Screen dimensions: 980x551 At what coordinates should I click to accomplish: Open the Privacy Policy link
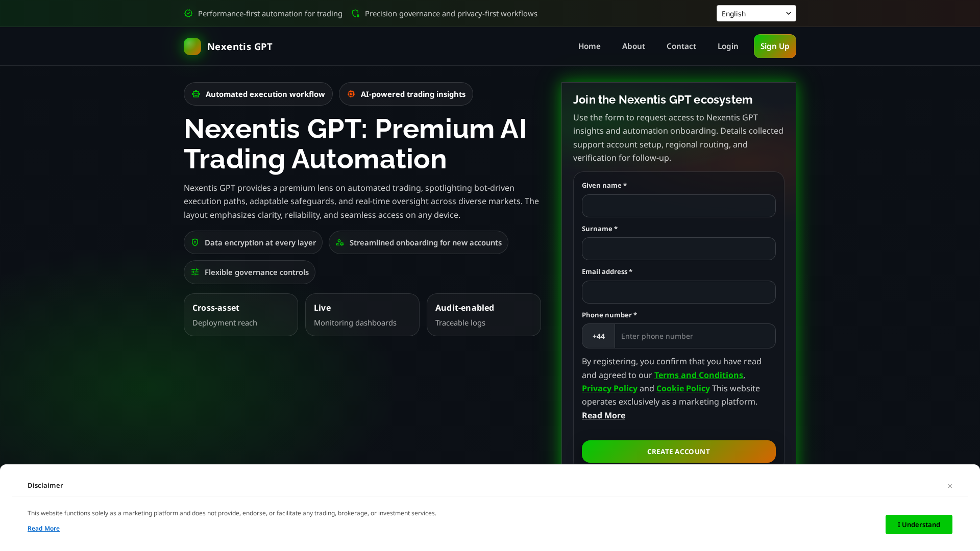(609, 388)
